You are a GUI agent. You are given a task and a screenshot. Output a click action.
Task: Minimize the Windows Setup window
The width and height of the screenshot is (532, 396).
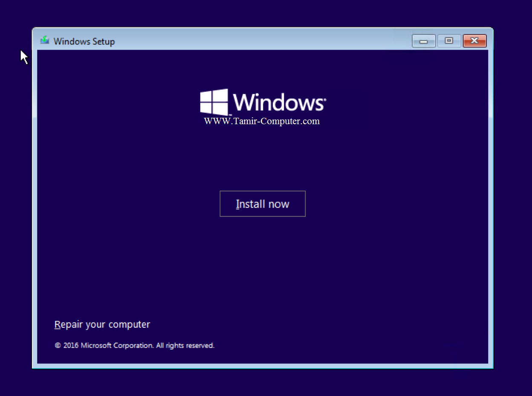423,41
